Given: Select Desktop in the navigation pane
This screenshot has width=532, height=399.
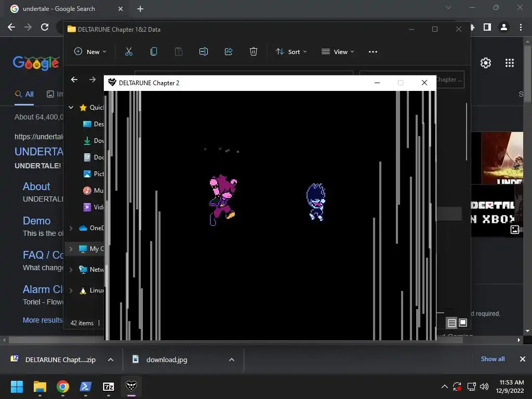Looking at the screenshot, I should click(94, 124).
